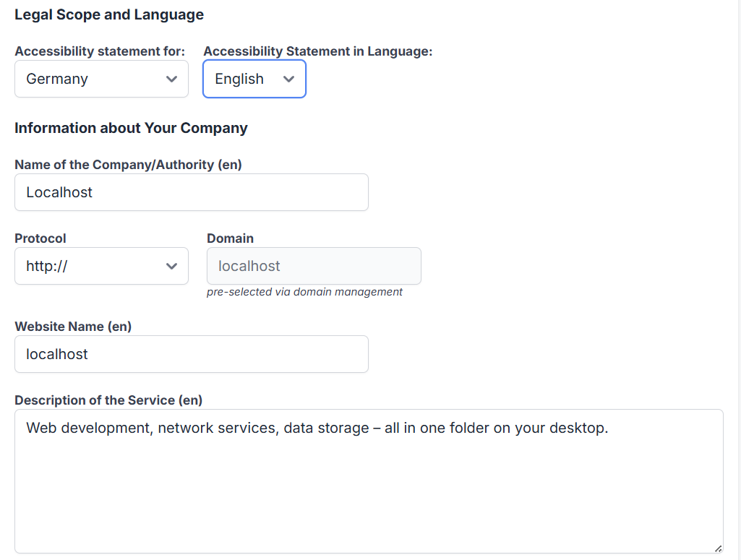
Task: Expand the Protocol dropdown showing http://
Action: (101, 266)
